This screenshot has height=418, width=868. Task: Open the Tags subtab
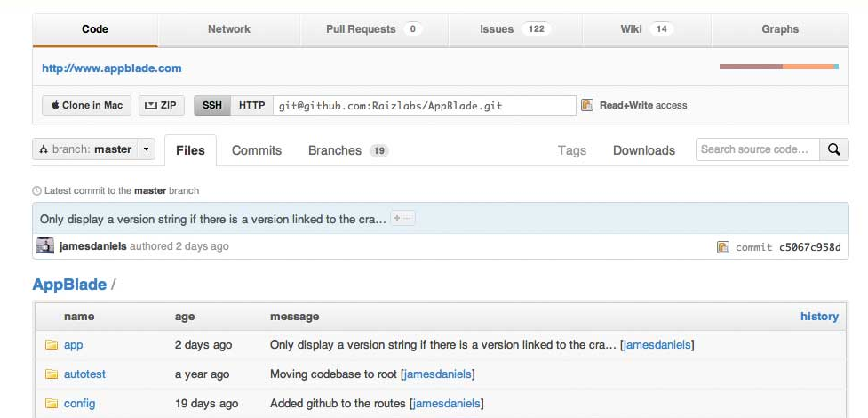click(572, 150)
